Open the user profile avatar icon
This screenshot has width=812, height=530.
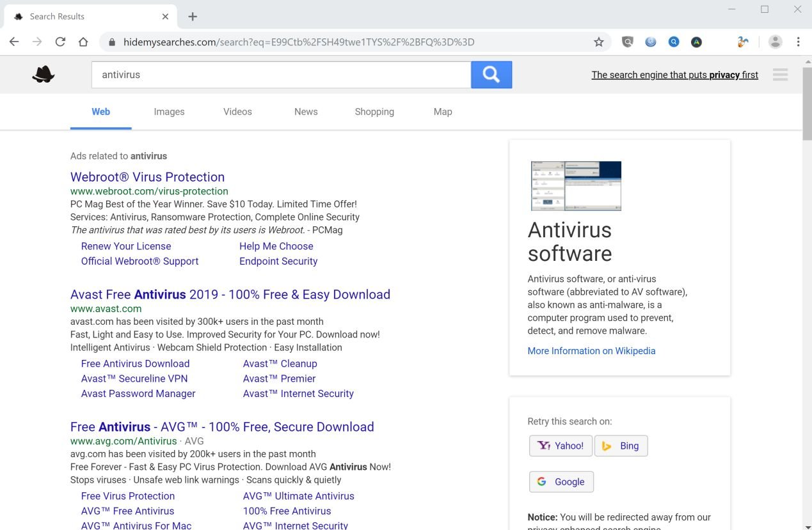(x=775, y=42)
